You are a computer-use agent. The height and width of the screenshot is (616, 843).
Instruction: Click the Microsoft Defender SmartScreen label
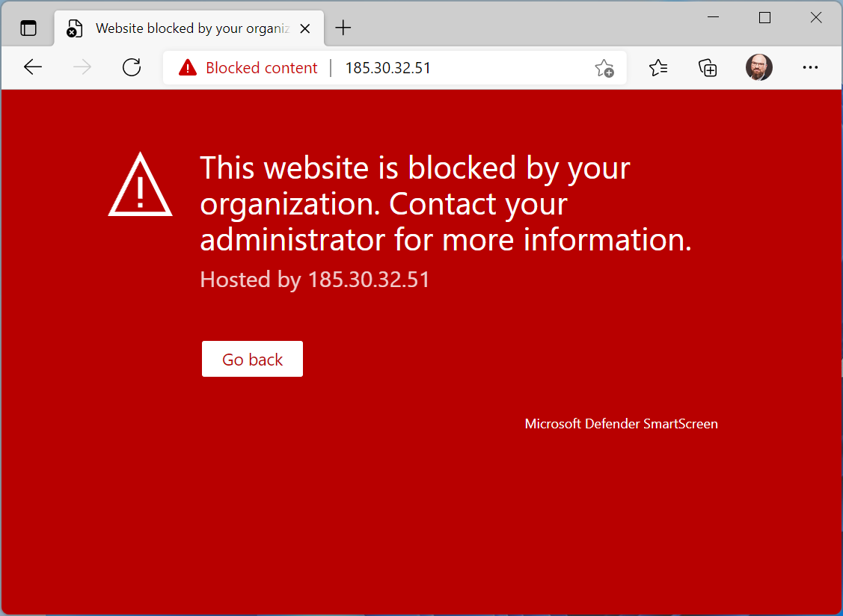point(621,423)
